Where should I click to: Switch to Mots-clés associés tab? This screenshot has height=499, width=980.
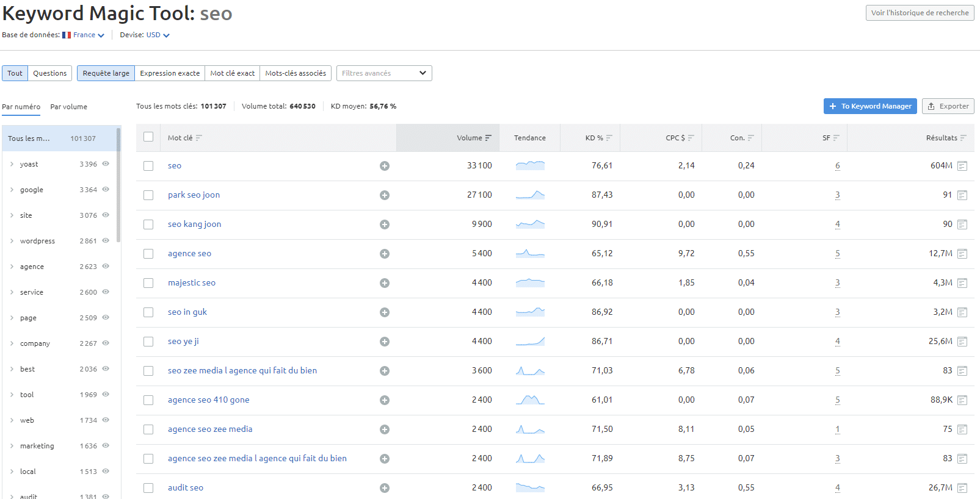[296, 73]
